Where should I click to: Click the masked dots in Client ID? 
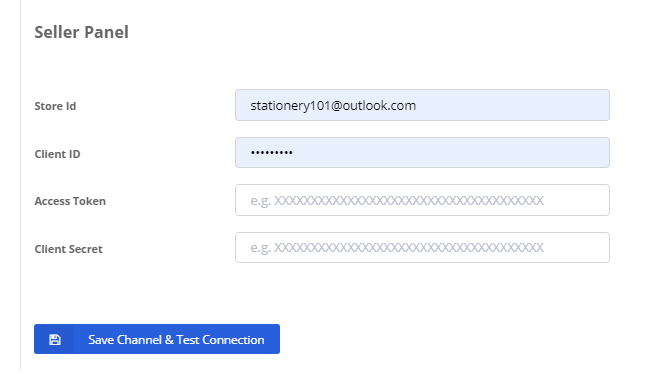272,152
